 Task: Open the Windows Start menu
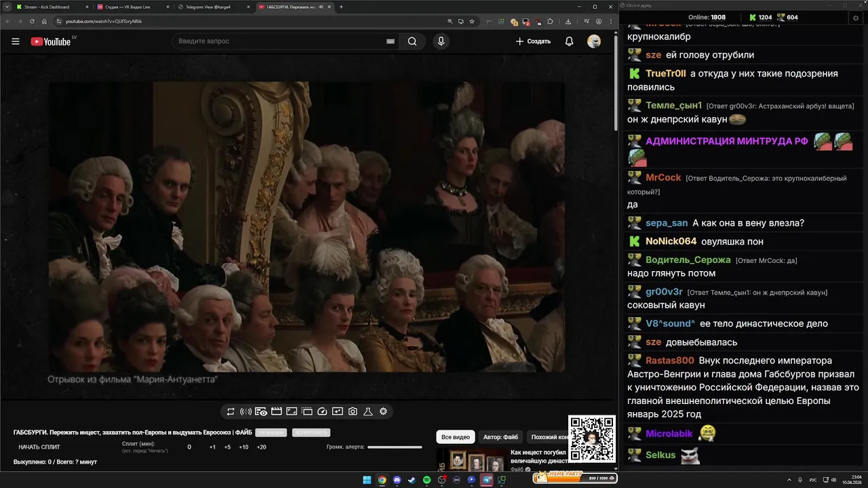367,480
